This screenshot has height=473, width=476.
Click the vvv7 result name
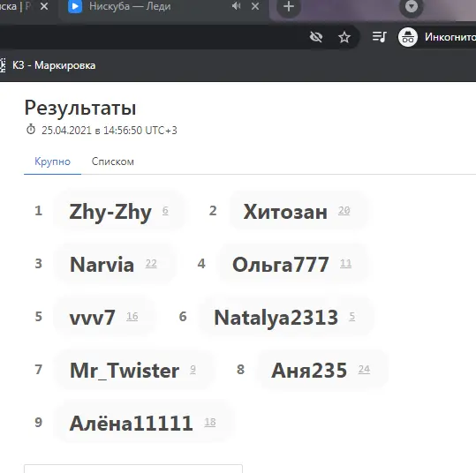point(92,318)
